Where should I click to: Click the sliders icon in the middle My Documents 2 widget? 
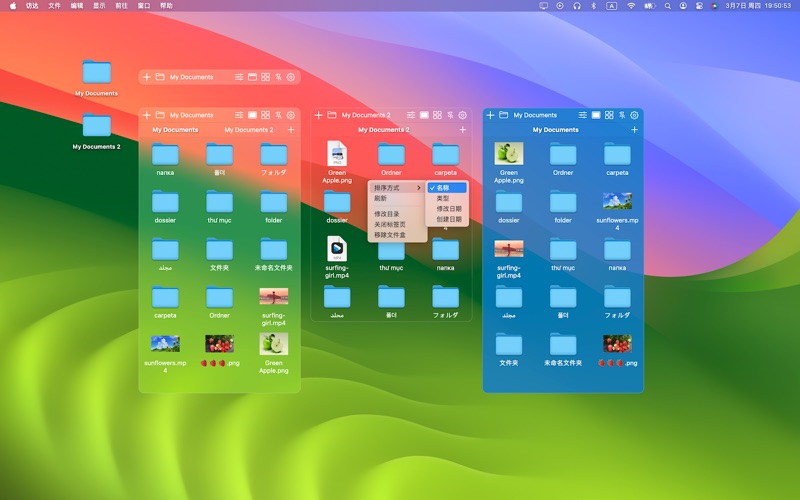[411, 115]
